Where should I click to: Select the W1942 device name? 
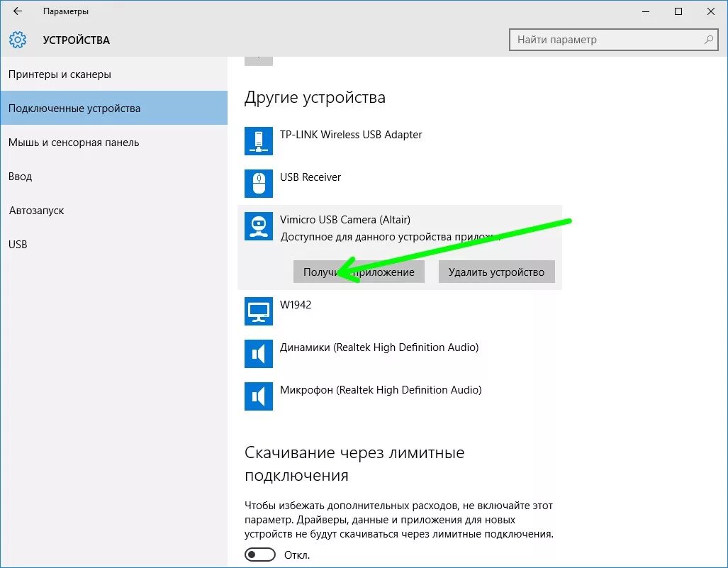pyautogui.click(x=296, y=305)
